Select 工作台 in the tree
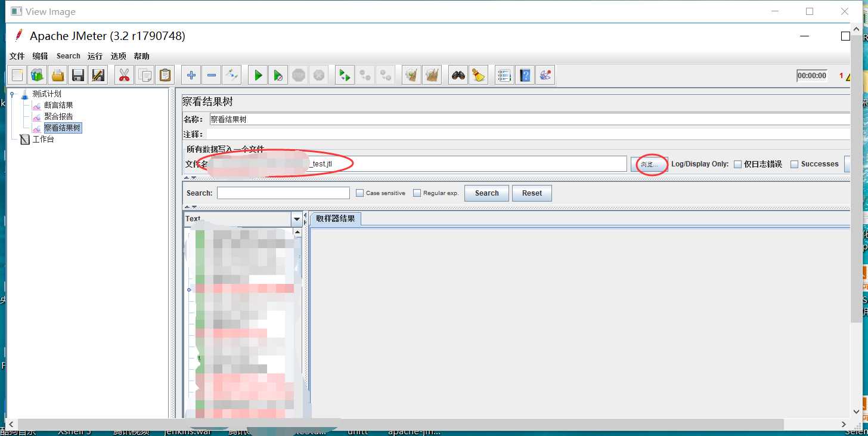 (x=43, y=139)
